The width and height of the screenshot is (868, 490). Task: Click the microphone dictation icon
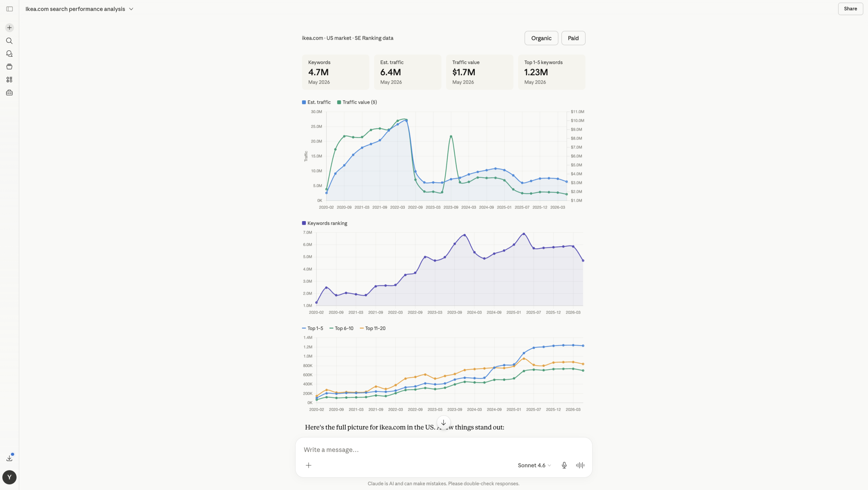[564, 465]
